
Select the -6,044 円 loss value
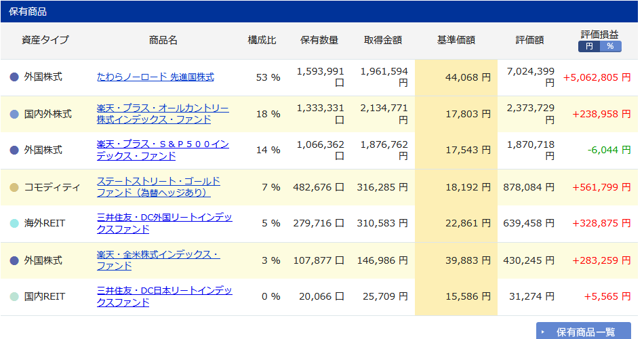pyautogui.click(x=609, y=150)
